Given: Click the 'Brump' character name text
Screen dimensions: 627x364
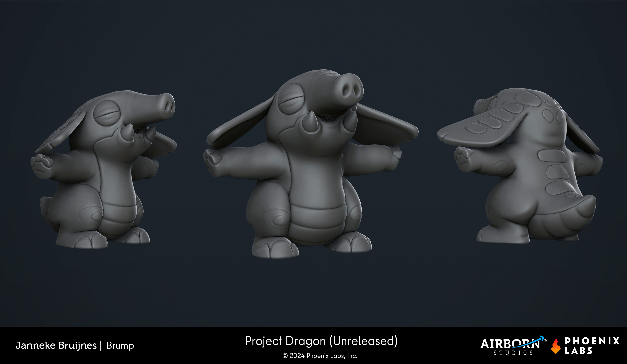Looking at the screenshot, I should click(x=120, y=346).
